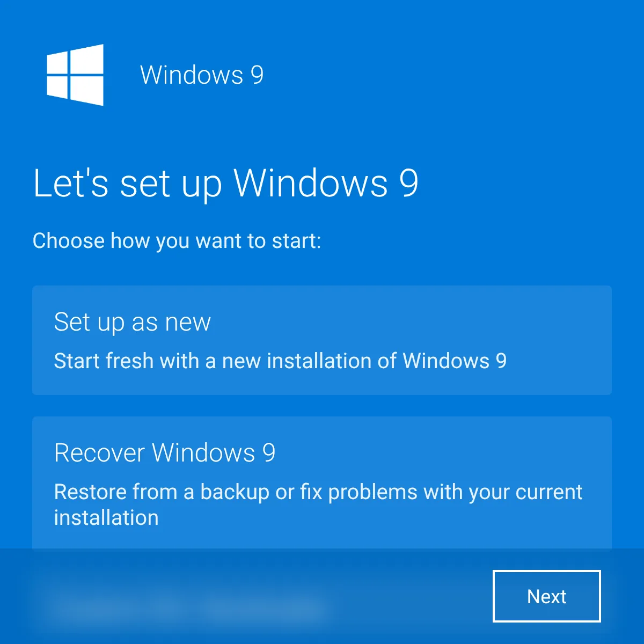Viewport: 644px width, 644px height.
Task: Click the "Windows 9" title beside the logo
Action: coord(202,75)
